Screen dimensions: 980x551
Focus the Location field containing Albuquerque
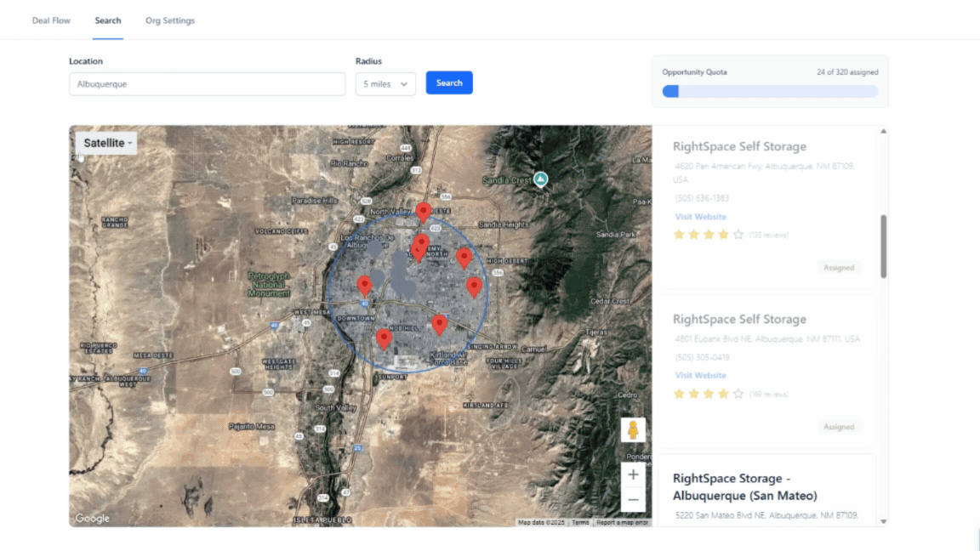click(x=207, y=83)
